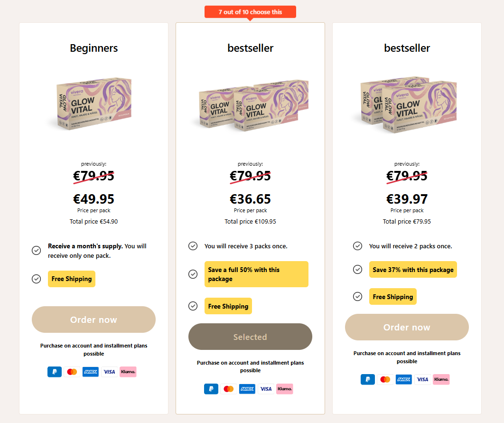Screen dimensions: 504x423
Task: Click the Amex icon in the 3-pack card
Action: [247, 389]
